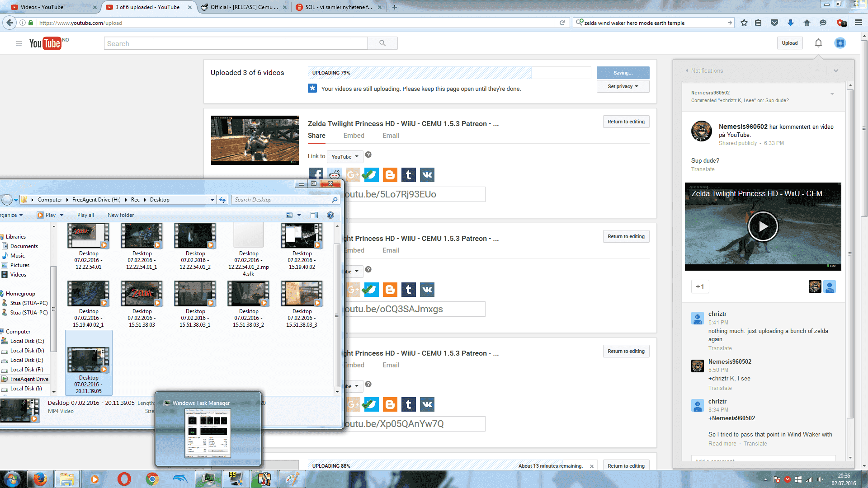Viewport: 868px width, 488px height.
Task: Open the YouTube account avatar menu
Action: [840, 43]
